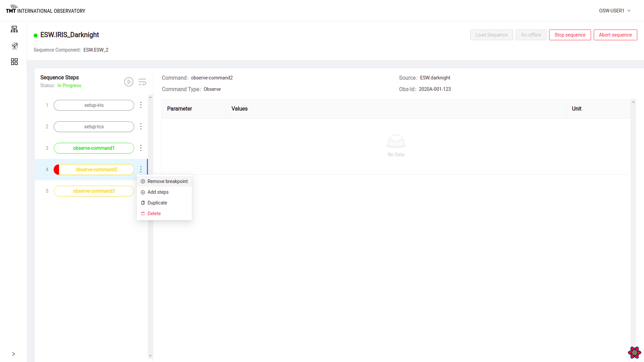Image resolution: width=644 pixels, height=362 pixels.
Task: Click the Command Type value Observe
Action: pyautogui.click(x=212, y=89)
